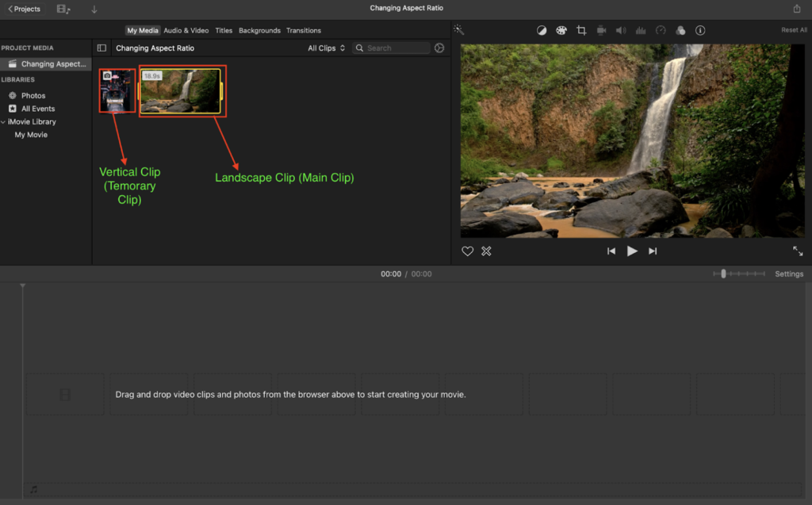
Task: Go back to Projects
Action: [24, 9]
